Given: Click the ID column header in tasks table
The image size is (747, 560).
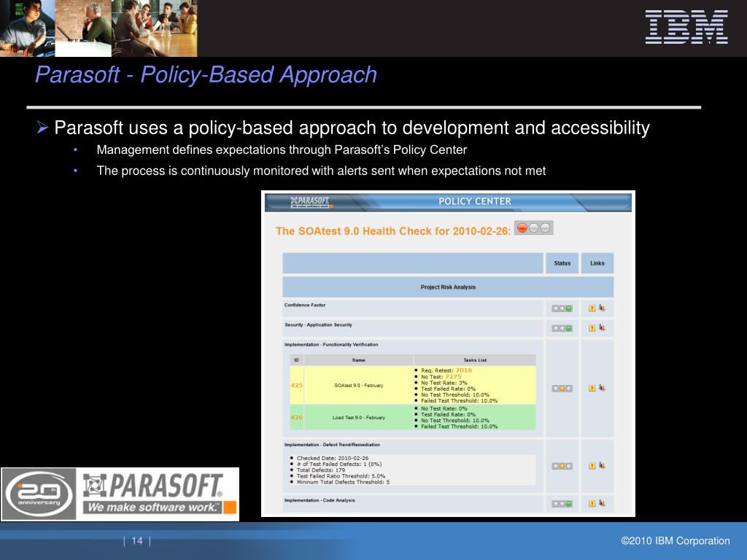Looking at the screenshot, I should (296, 360).
